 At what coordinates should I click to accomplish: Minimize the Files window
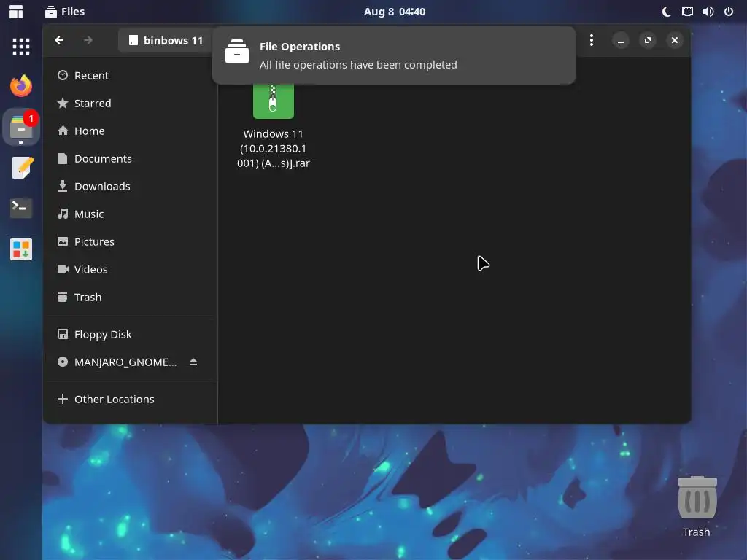(620, 41)
